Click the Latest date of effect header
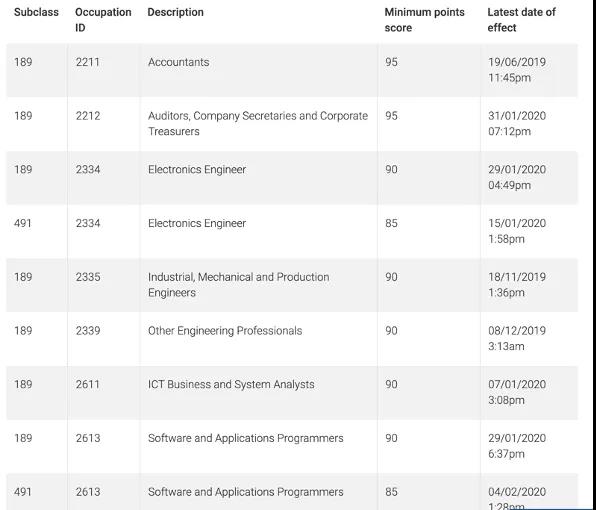 coord(522,20)
